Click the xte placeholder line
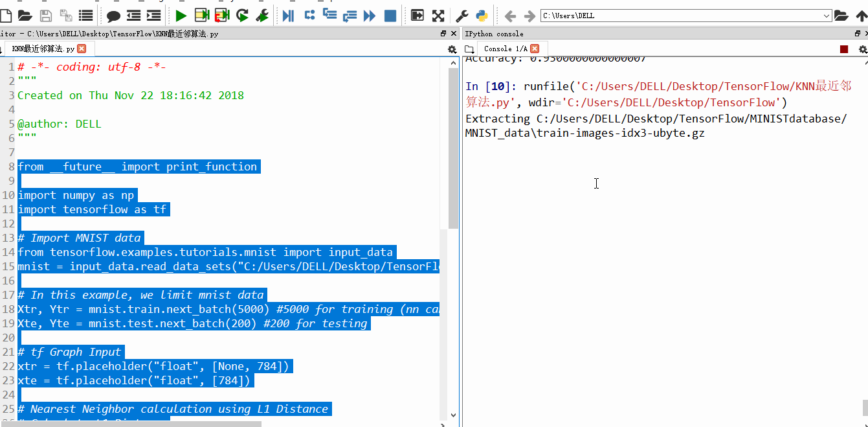 134,380
